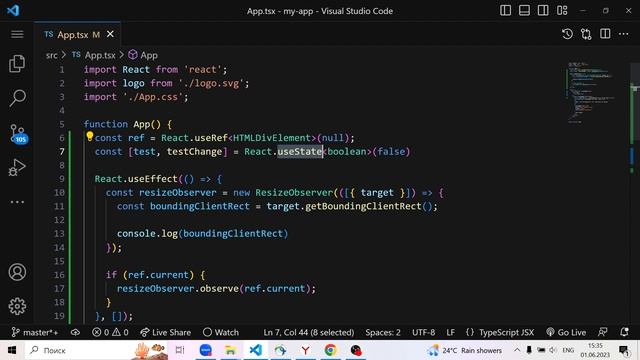Click line number 10 in the gutter
The height and width of the screenshot is (360, 640).
[x=59, y=193]
